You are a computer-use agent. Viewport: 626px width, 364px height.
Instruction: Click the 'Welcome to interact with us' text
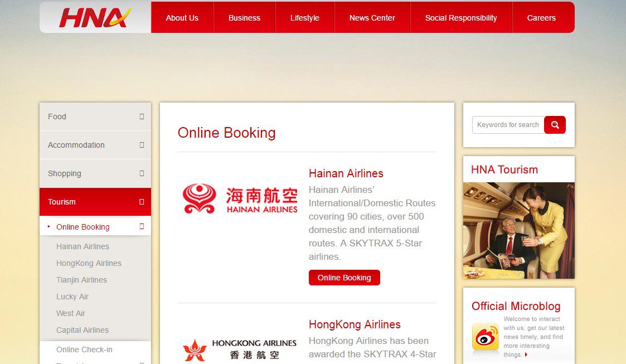534,337
